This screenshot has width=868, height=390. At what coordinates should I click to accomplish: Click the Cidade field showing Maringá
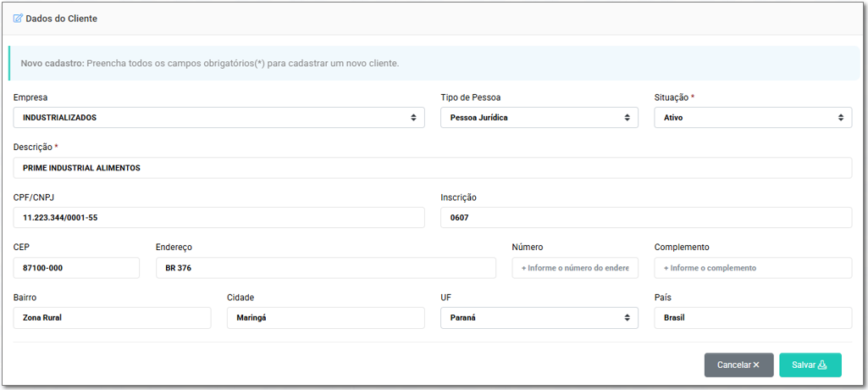pyautogui.click(x=325, y=318)
